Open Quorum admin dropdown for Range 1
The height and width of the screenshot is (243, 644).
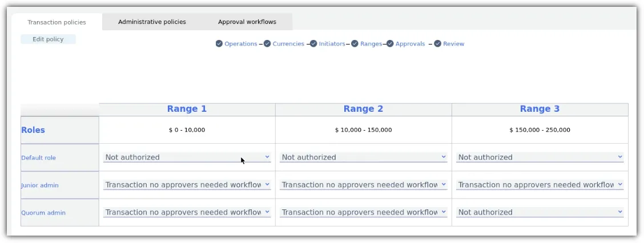coord(187,212)
